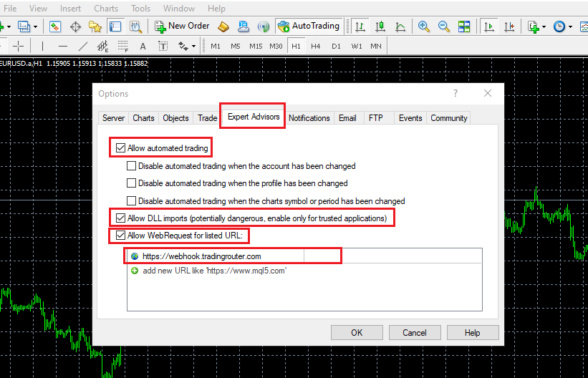Image resolution: width=588 pixels, height=378 pixels.
Task: Select the trendline drawing tool
Action: coord(82,46)
